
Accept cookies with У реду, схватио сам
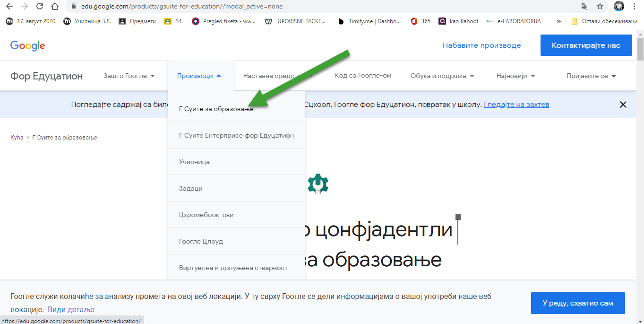pos(577,303)
